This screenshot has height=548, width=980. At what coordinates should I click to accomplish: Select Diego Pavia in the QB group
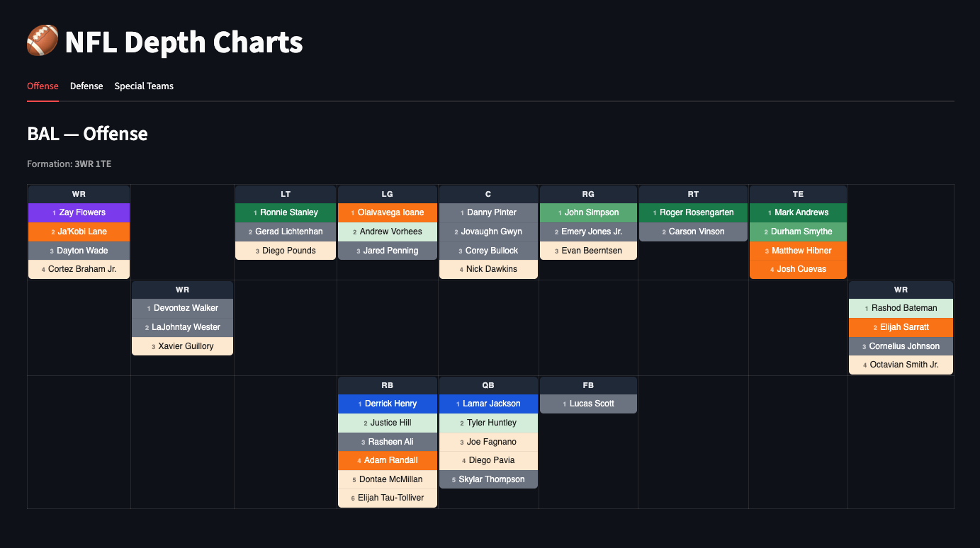(x=488, y=460)
